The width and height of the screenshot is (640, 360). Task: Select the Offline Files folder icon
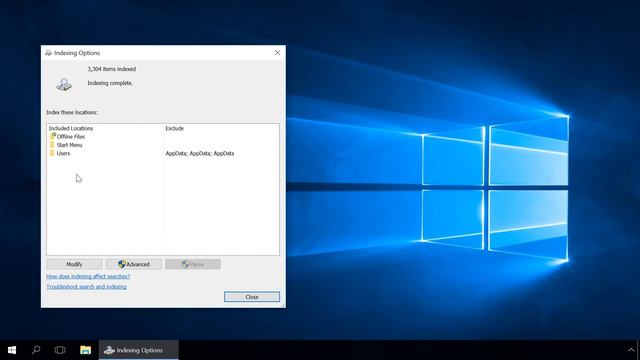[x=53, y=136]
